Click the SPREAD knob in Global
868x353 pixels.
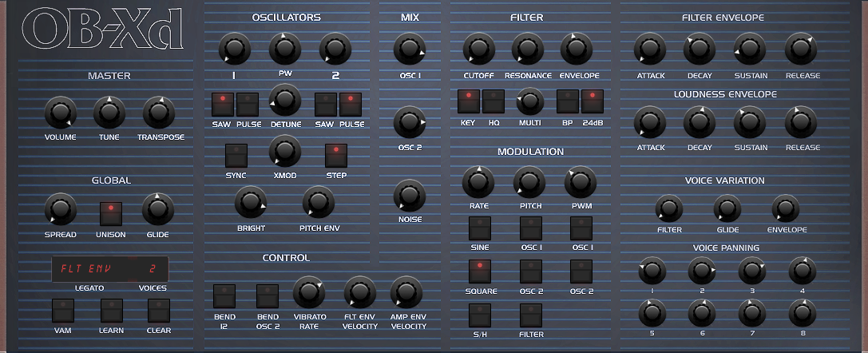coord(61,209)
